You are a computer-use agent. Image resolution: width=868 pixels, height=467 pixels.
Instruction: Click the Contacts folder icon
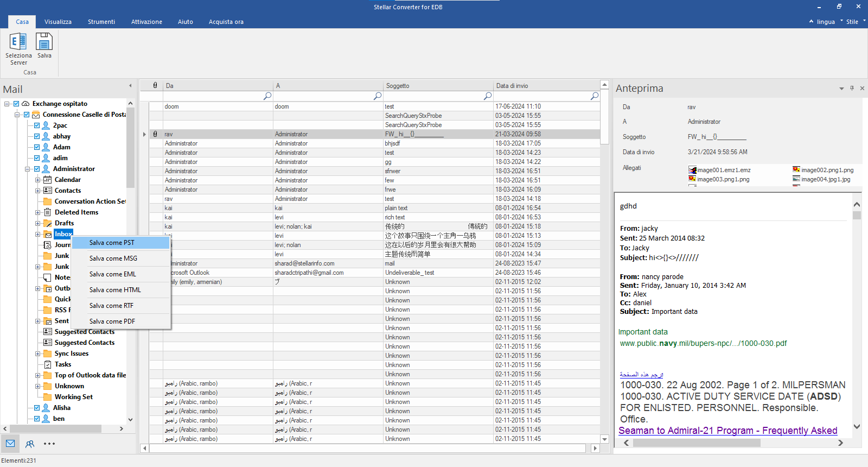pyautogui.click(x=48, y=191)
